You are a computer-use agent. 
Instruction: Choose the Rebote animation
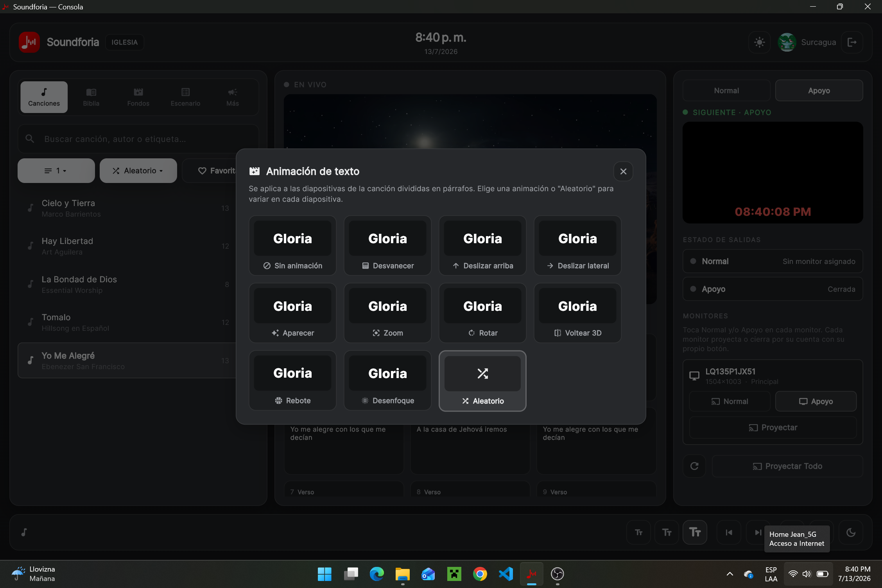click(292, 380)
